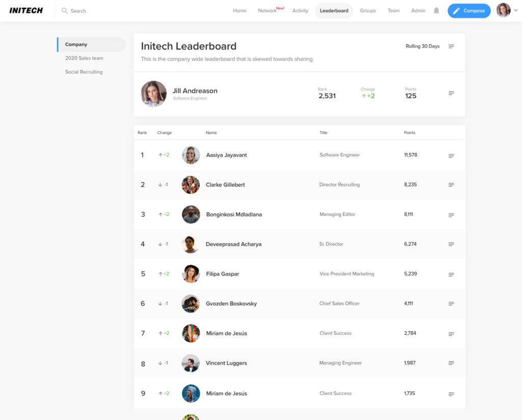Select Social Recruiting leaderboard
522x420 pixels.
click(x=84, y=72)
